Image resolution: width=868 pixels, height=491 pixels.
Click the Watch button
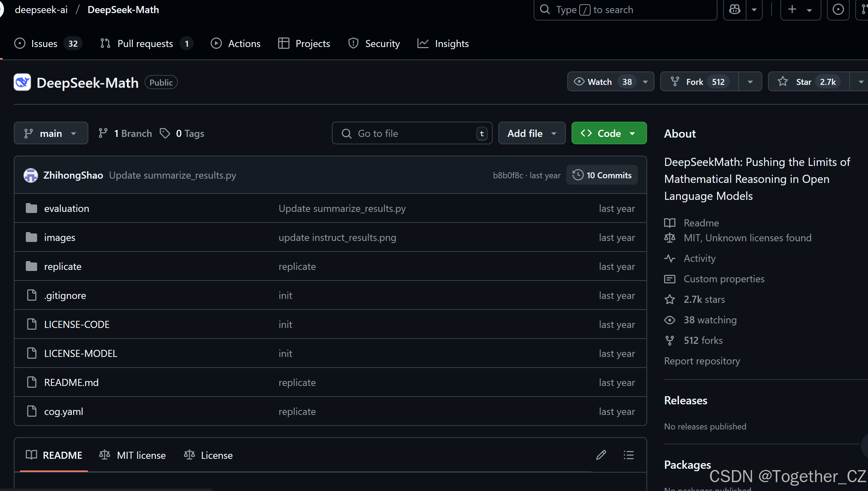[x=600, y=82]
